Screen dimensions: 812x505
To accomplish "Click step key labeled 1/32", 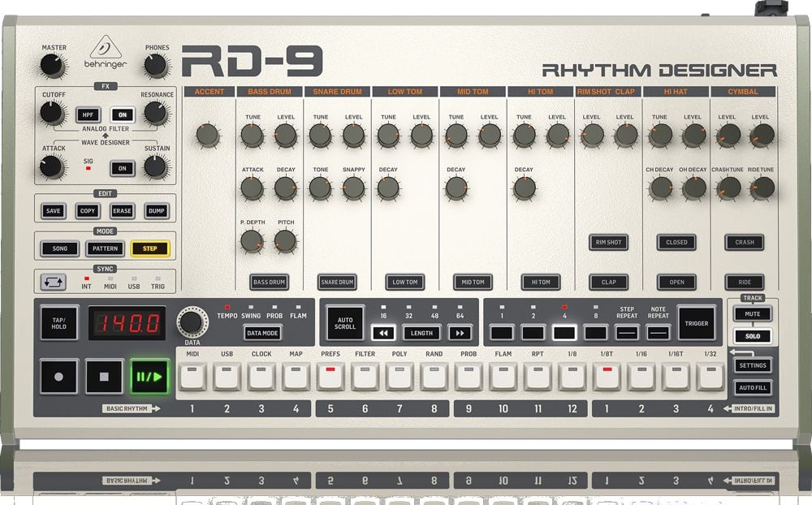I will point(710,377).
